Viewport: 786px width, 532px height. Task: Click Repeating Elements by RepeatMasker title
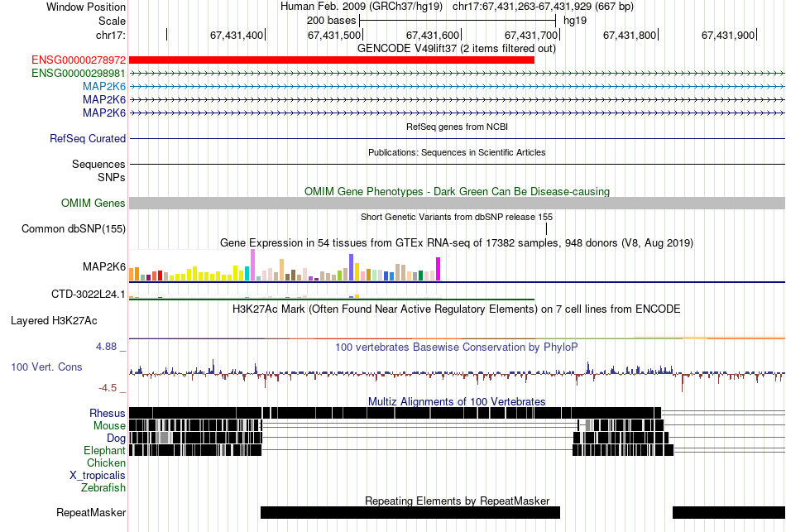click(x=458, y=501)
